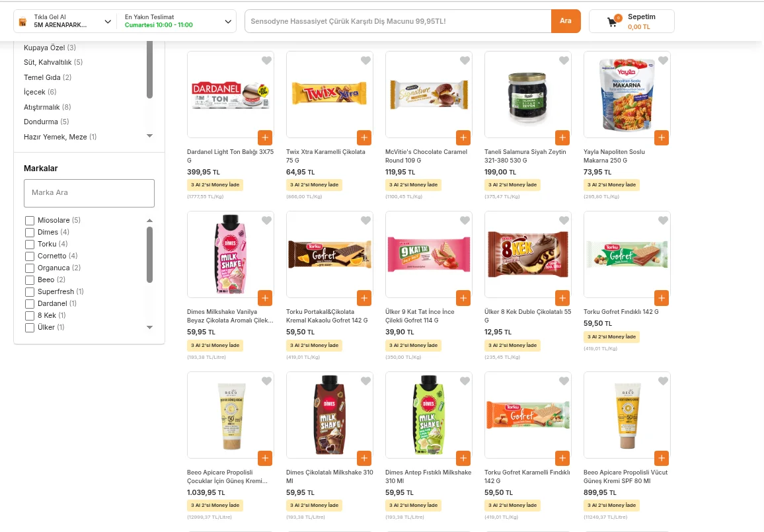Select the Atıştırmalık category

(48, 107)
